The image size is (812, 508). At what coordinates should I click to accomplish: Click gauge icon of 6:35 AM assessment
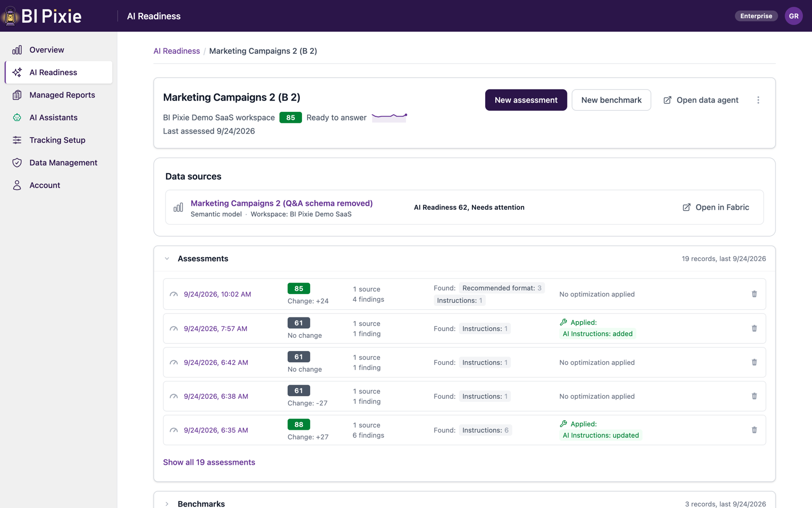tap(174, 430)
